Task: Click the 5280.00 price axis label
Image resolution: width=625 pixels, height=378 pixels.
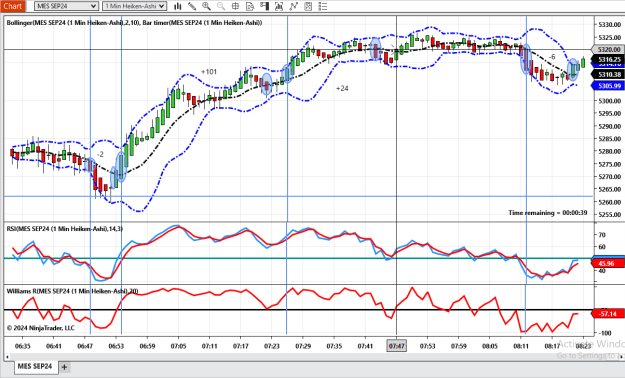Action: click(x=610, y=152)
